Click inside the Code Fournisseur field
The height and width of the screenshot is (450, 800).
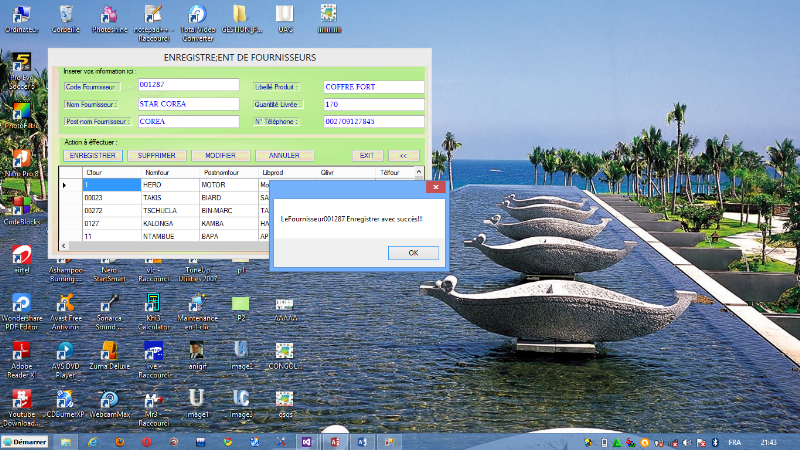point(188,85)
